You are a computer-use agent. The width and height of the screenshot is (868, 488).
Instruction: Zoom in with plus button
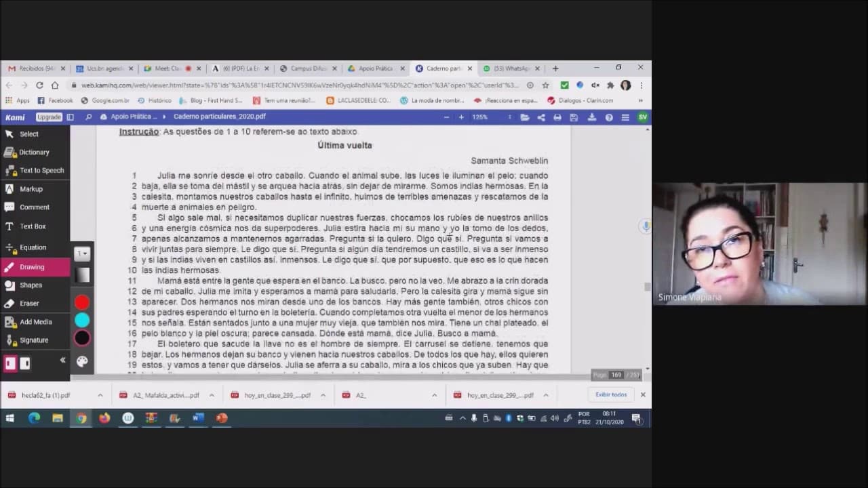(461, 117)
